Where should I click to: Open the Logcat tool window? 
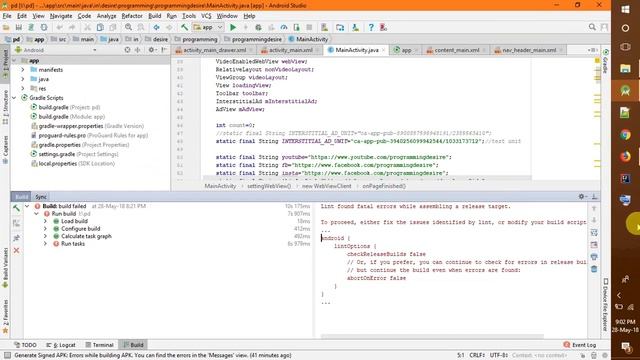(61, 345)
